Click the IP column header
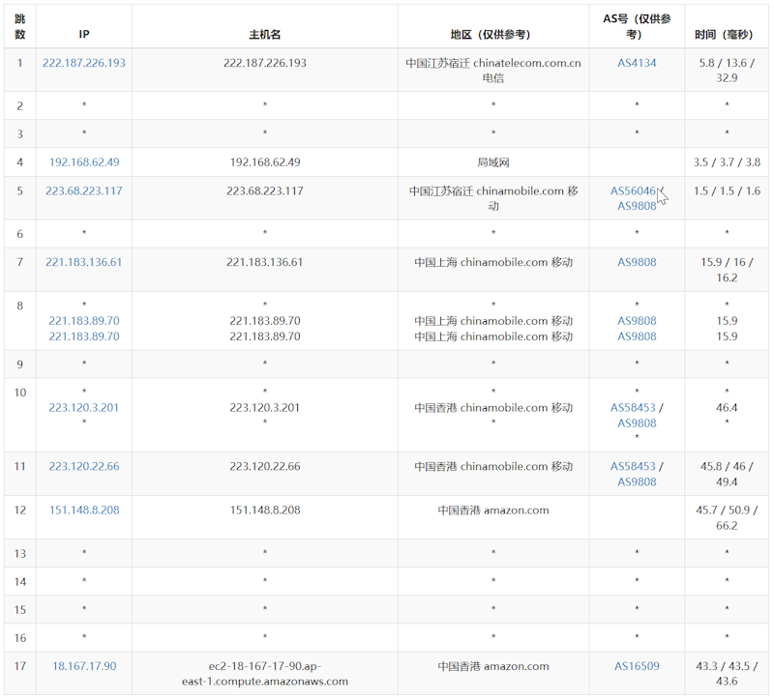774x700 pixels. click(84, 34)
